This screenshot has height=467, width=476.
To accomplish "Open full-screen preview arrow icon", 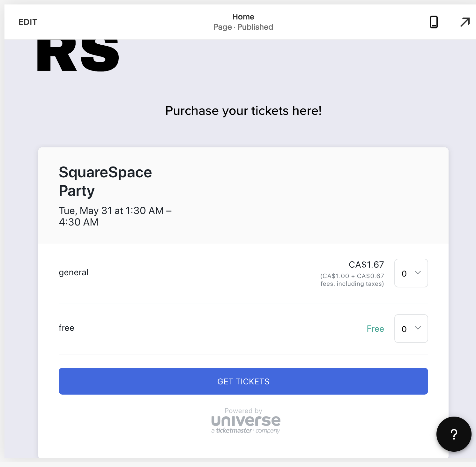I will pyautogui.click(x=465, y=22).
